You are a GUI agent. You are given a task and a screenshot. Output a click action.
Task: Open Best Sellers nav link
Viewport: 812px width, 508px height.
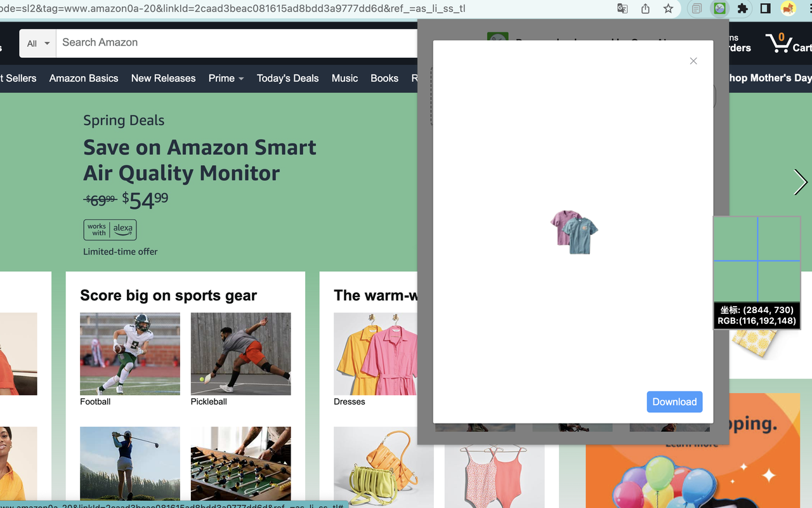(18, 78)
